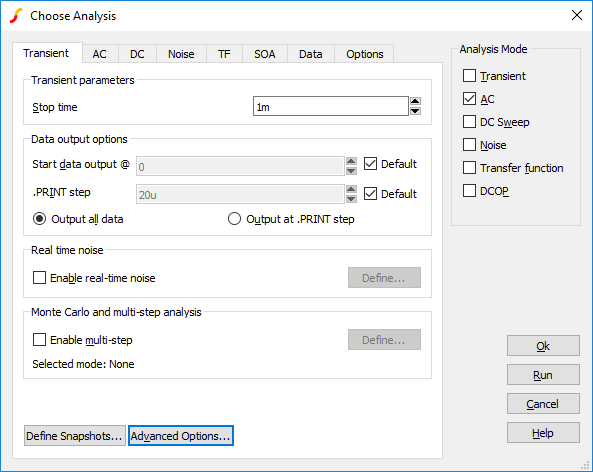Image resolution: width=593 pixels, height=472 pixels.
Task: Tick the Enable multi-step checkbox
Action: tap(39, 340)
